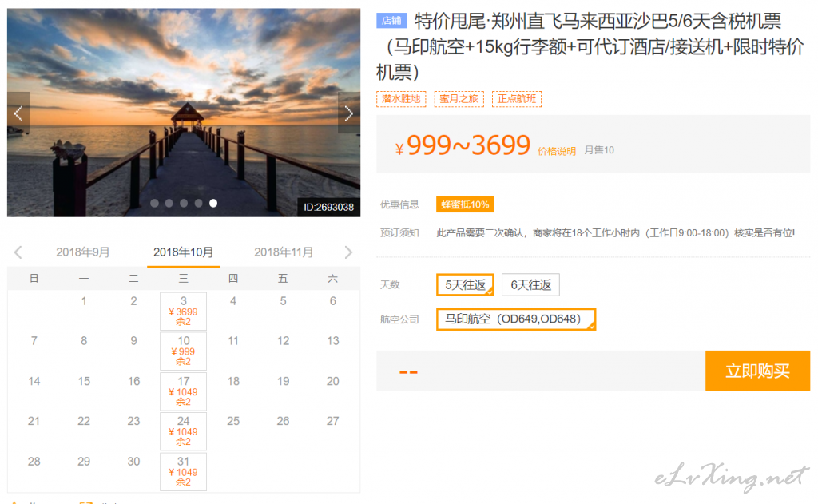Click the 店铺 shop badge
818x504 pixels.
(391, 20)
